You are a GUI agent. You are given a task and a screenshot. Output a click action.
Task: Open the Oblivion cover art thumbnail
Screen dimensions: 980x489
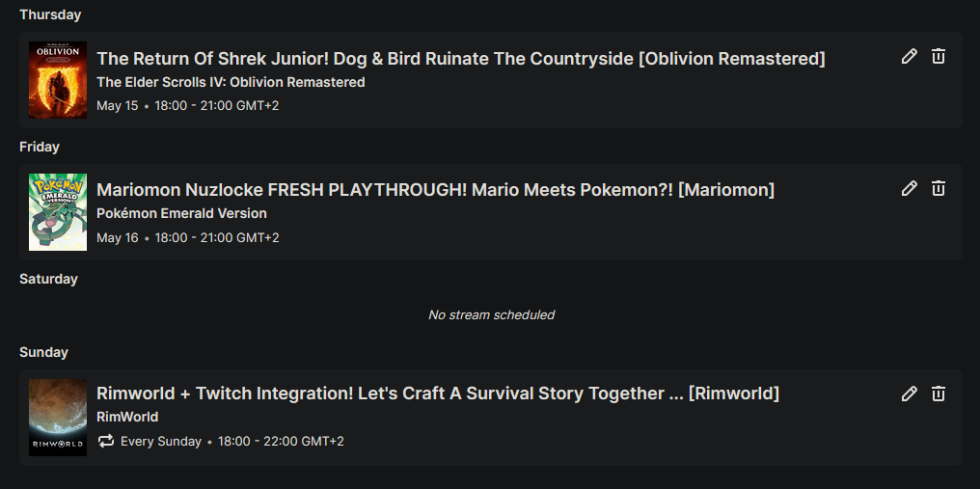58,80
